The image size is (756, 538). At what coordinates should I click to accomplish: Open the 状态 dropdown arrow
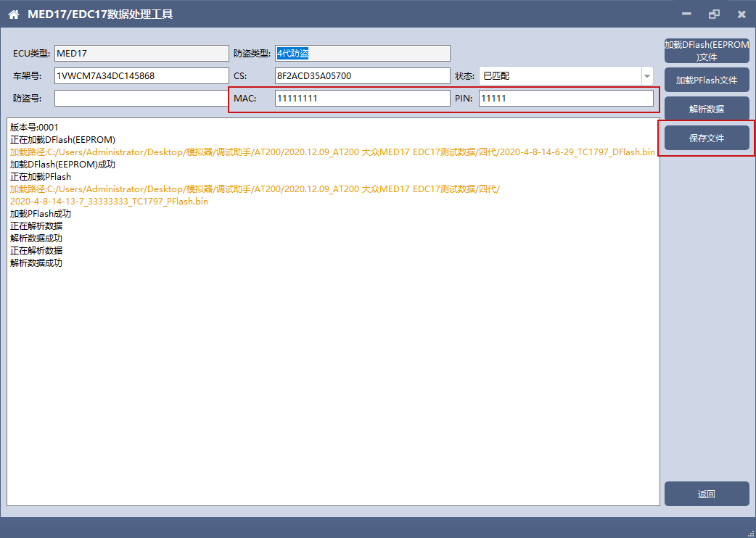coord(647,76)
